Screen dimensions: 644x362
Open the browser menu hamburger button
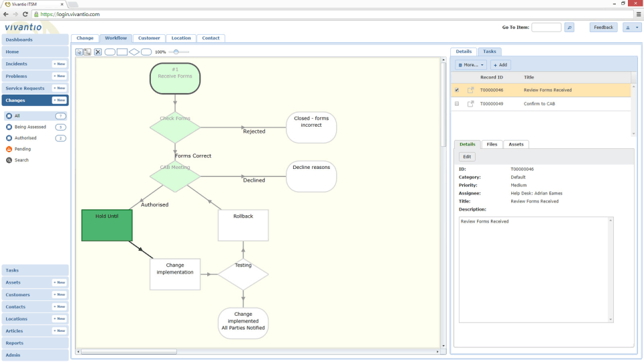click(639, 14)
